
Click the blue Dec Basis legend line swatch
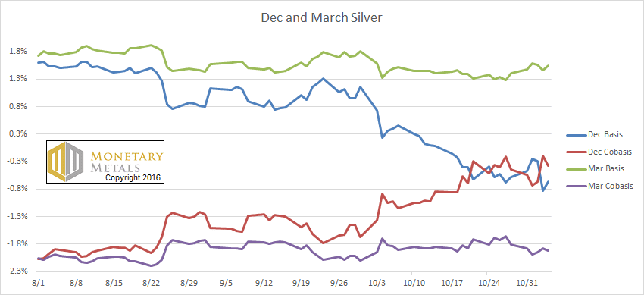coord(575,135)
